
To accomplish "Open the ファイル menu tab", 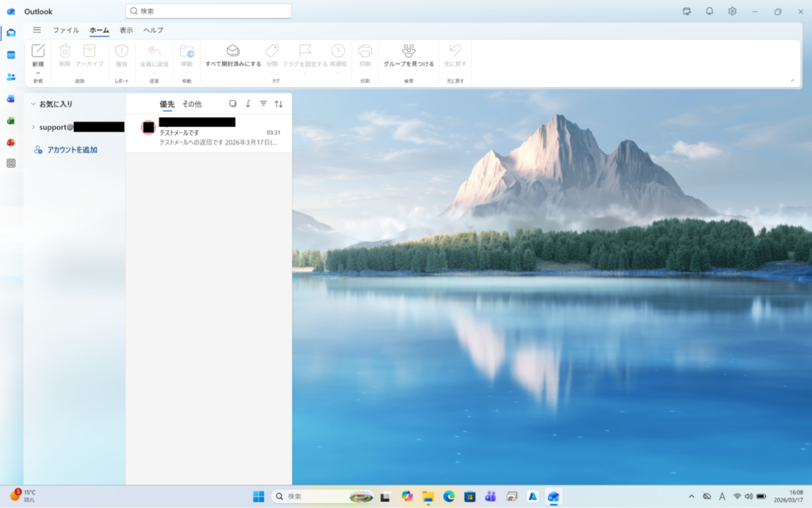I will pyautogui.click(x=66, y=30).
